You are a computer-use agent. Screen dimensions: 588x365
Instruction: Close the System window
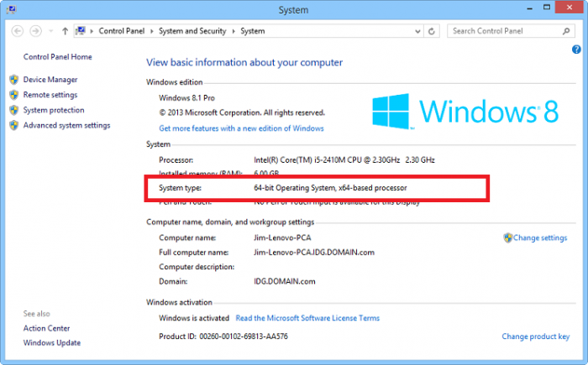tap(569, 8)
